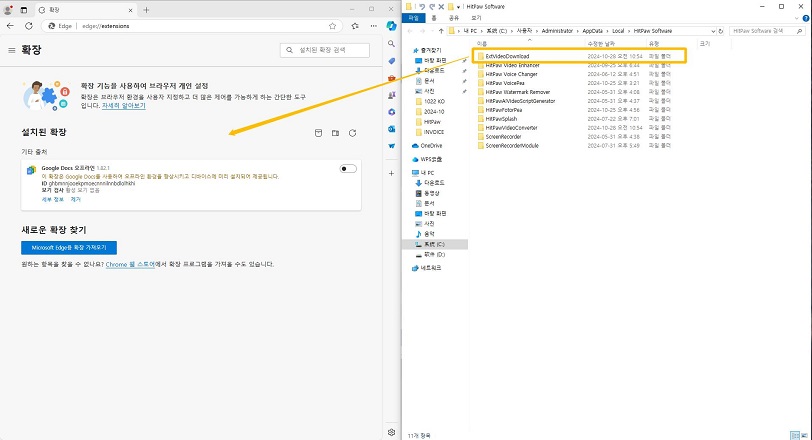Open Outlook icon in Edge sidebar
Screen dimensions: 812x440
click(x=392, y=129)
